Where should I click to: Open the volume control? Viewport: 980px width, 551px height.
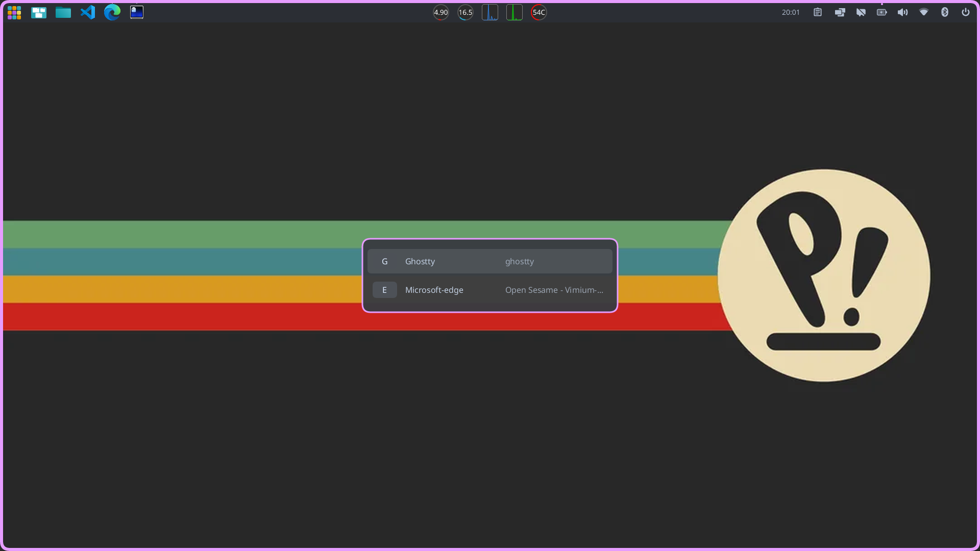[x=902, y=12]
